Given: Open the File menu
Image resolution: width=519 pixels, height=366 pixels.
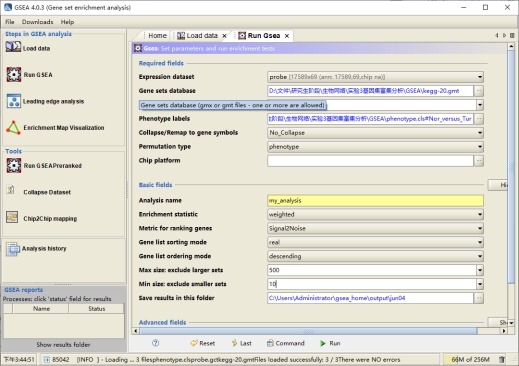Looking at the screenshot, I should click(x=10, y=22).
